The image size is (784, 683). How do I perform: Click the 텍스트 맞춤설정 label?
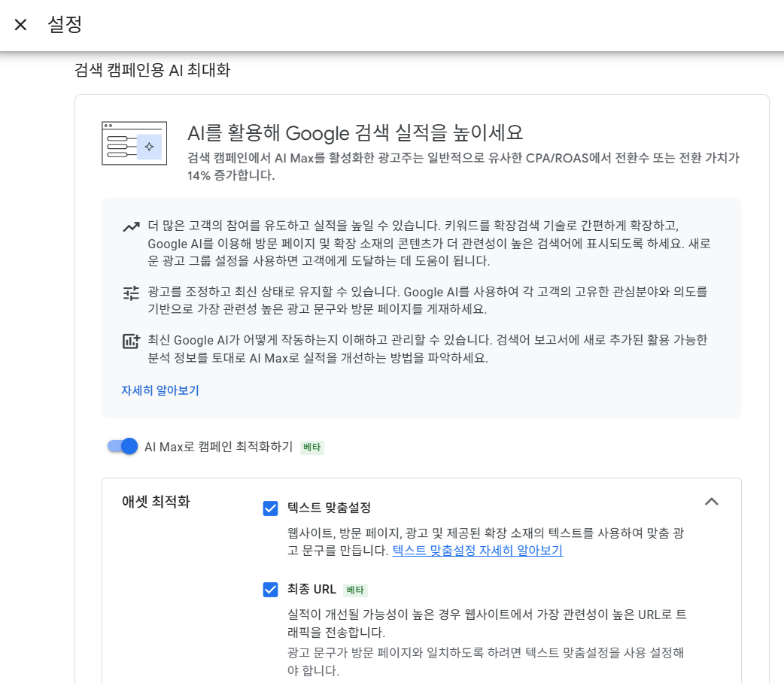coord(329,508)
